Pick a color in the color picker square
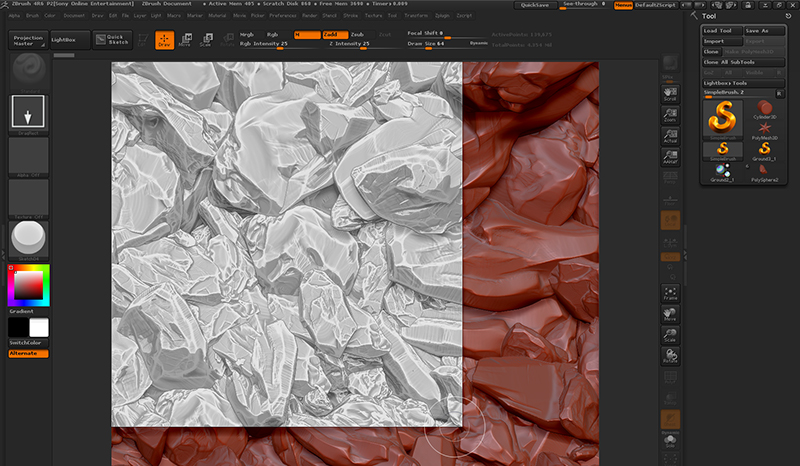The image size is (800, 466). (x=28, y=285)
